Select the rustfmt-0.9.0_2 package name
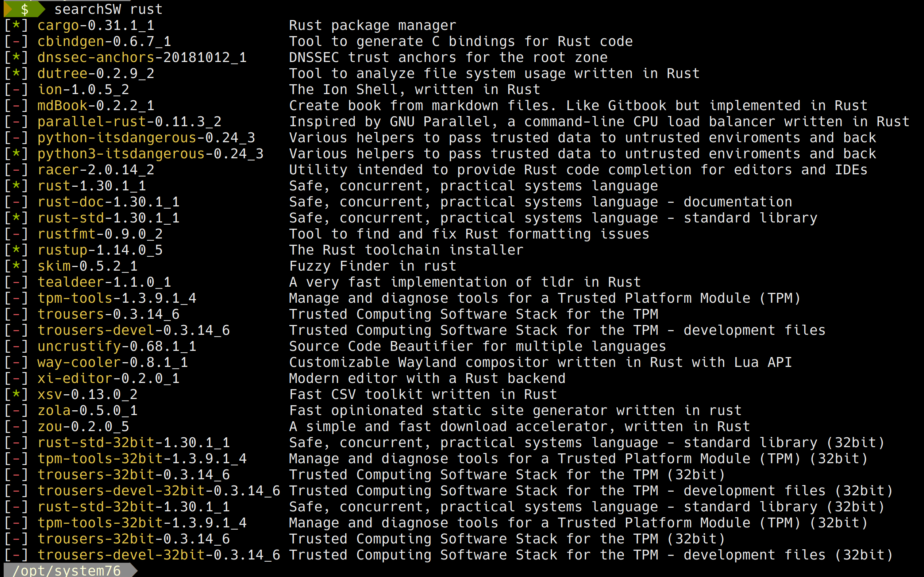 click(x=100, y=234)
